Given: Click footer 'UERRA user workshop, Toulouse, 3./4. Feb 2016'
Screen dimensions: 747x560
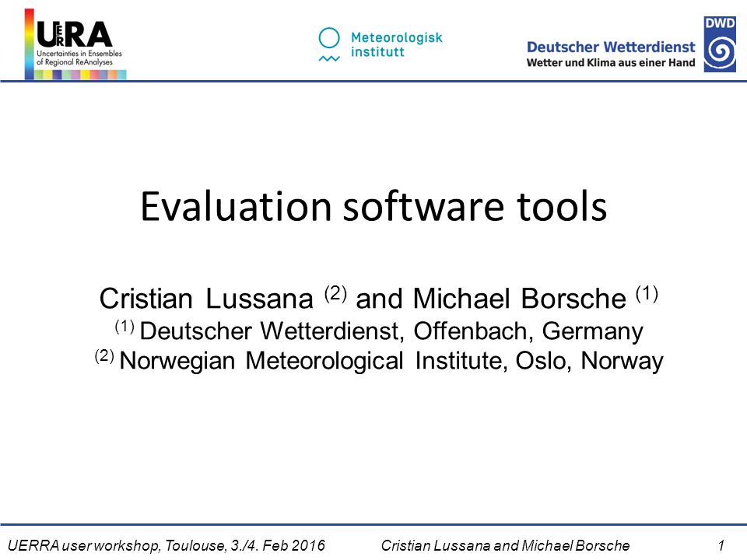Looking at the screenshot, I should click(167, 545).
